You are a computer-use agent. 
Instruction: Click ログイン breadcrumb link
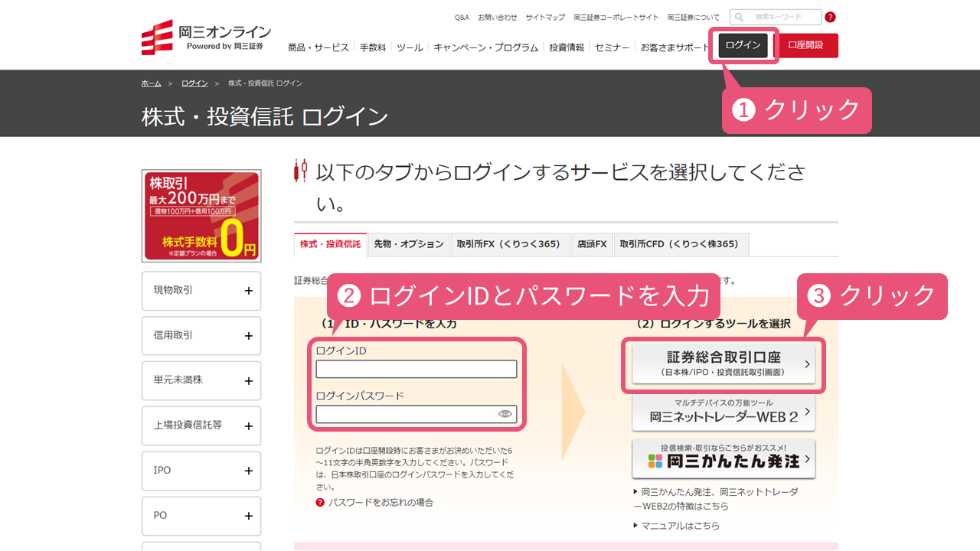coord(194,83)
